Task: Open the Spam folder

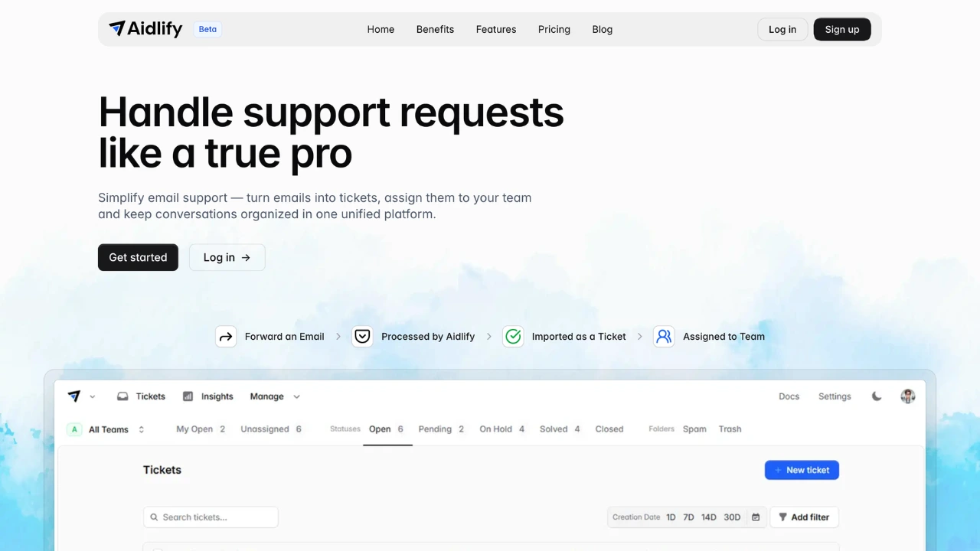Action: (694, 429)
